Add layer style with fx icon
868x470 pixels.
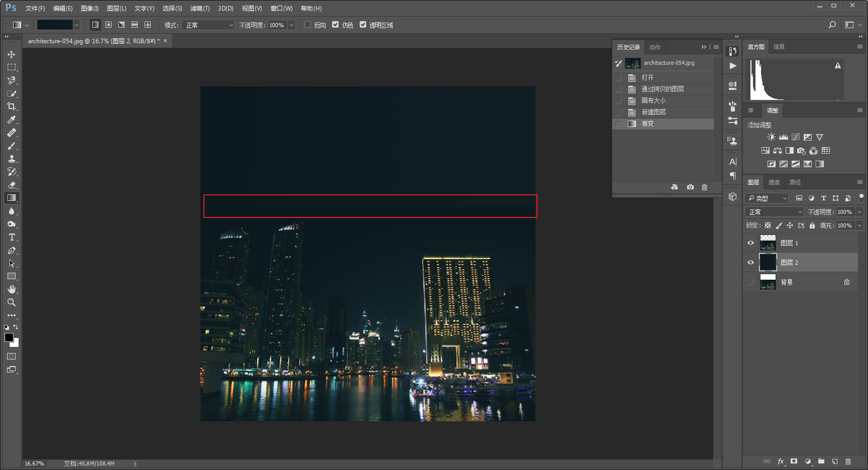[781, 461]
